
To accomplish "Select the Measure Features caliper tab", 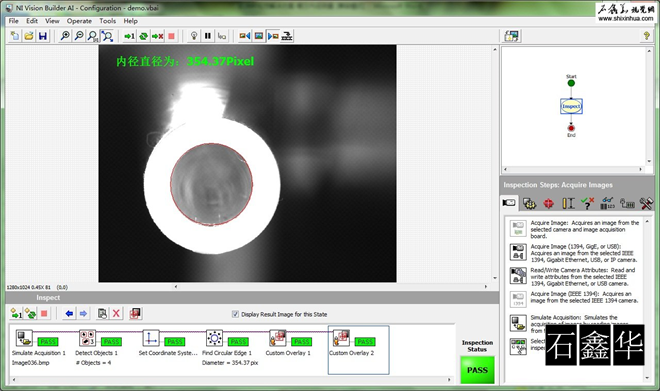I will [568, 203].
